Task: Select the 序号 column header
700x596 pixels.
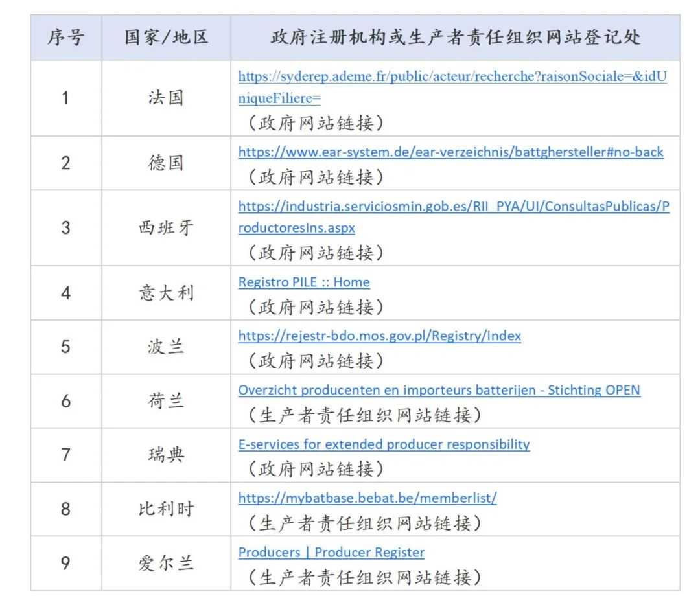Action: [x=66, y=38]
